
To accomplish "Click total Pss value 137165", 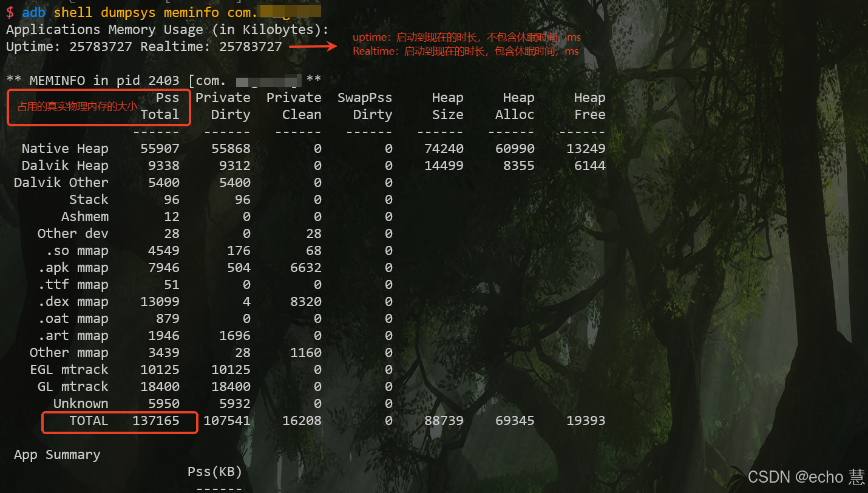I will click(156, 420).
